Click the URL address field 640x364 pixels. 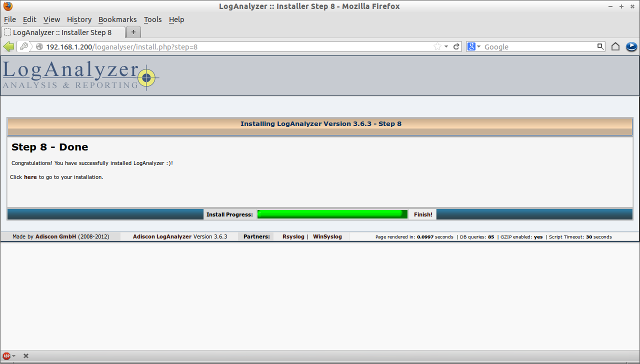click(x=238, y=46)
